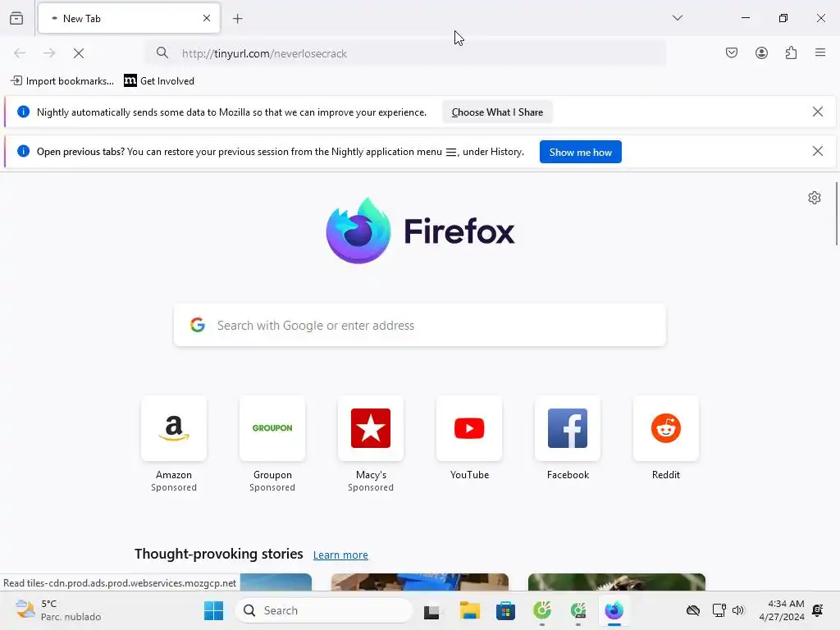This screenshot has width=840, height=630.
Task: Click the Firefox logo on the new tab page
Action: point(420,231)
